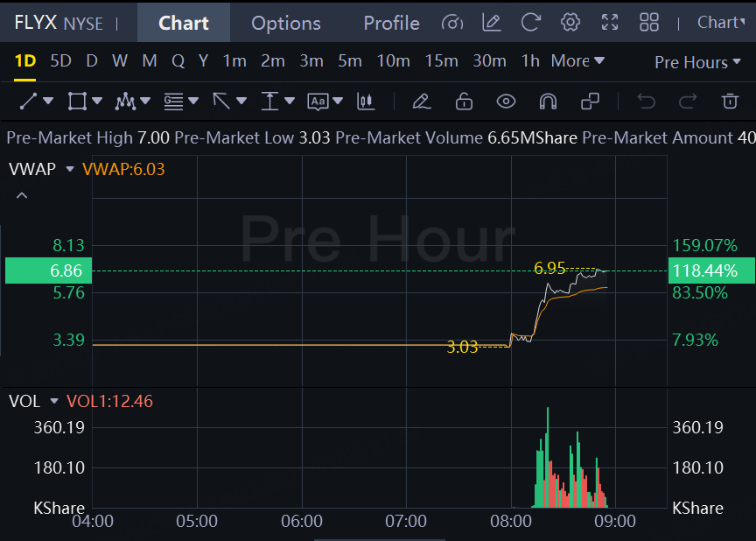The width and height of the screenshot is (756, 541).
Task: Click the candlestick chart type icon
Action: (x=366, y=102)
